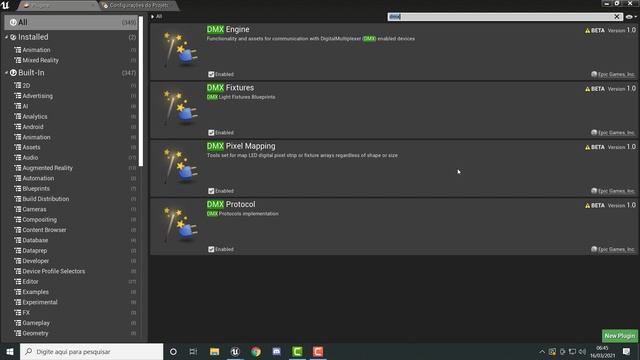Click the Installed category icon
This screenshot has height=360, width=640.
13,37
